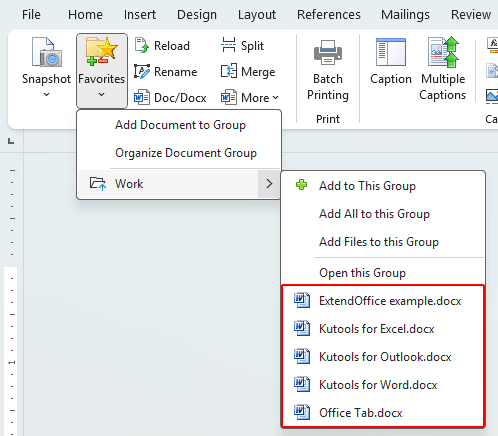This screenshot has height=436, width=498.
Task: Select the Rename tool icon
Action: pyautogui.click(x=142, y=71)
